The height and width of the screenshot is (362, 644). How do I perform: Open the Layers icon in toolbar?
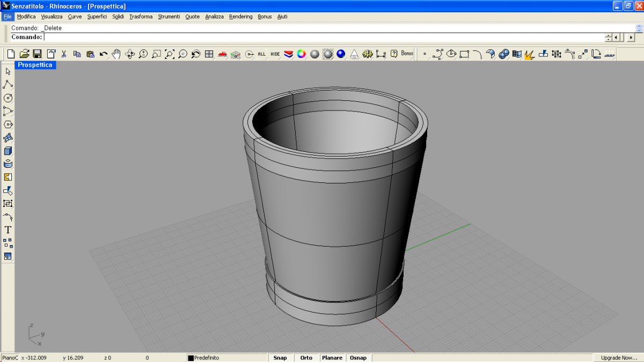coord(288,54)
